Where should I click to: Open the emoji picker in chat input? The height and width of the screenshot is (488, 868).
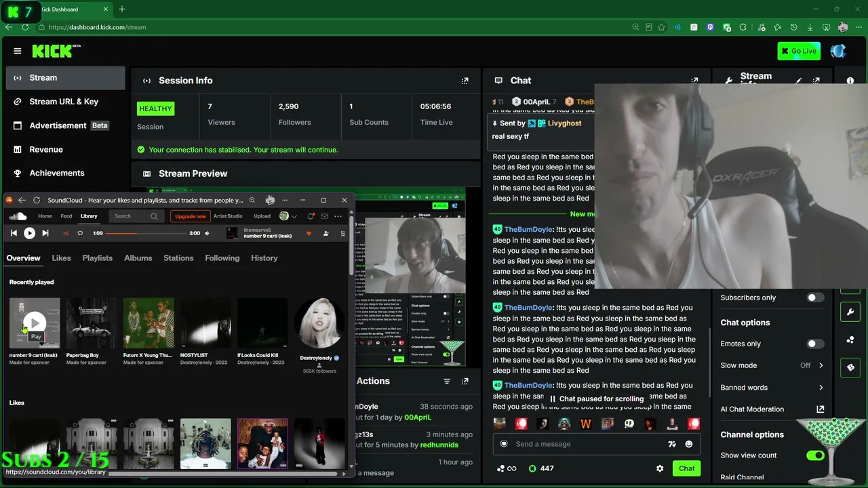[x=689, y=444]
